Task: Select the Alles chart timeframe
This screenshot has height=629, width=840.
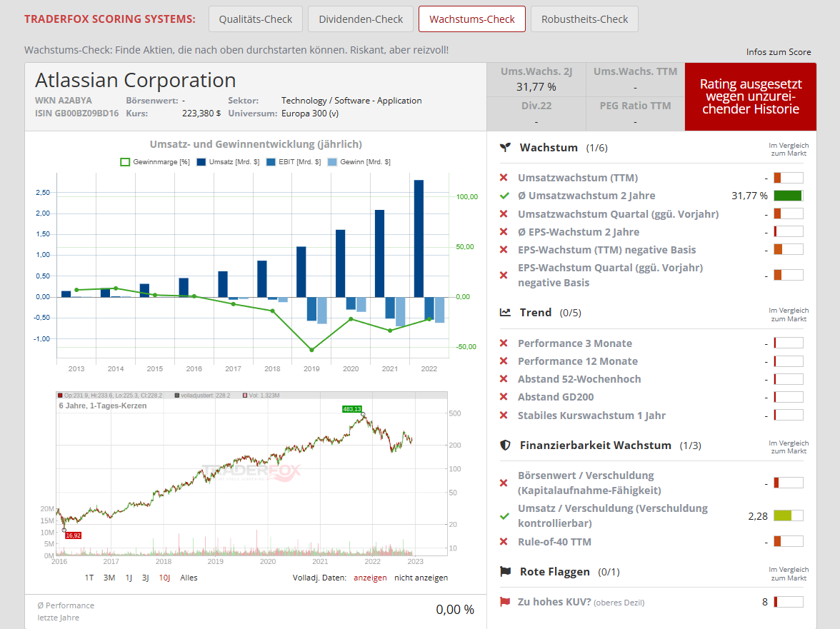Action: (x=189, y=578)
